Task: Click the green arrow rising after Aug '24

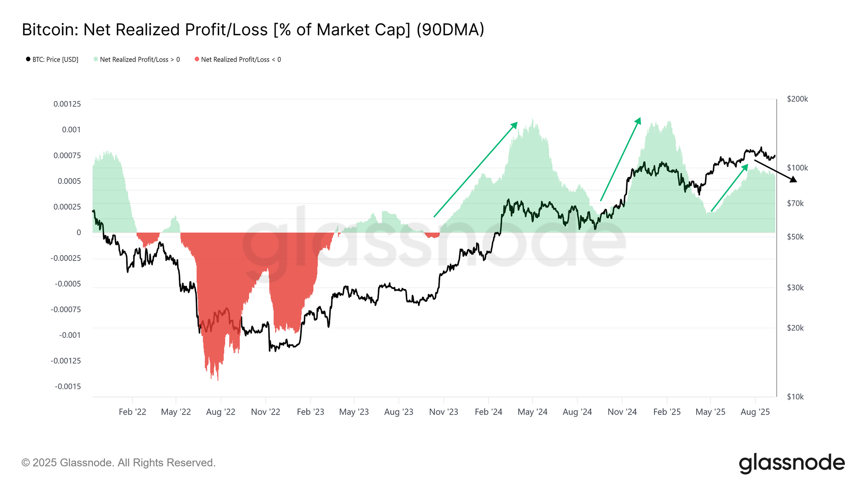Action: coord(621,159)
